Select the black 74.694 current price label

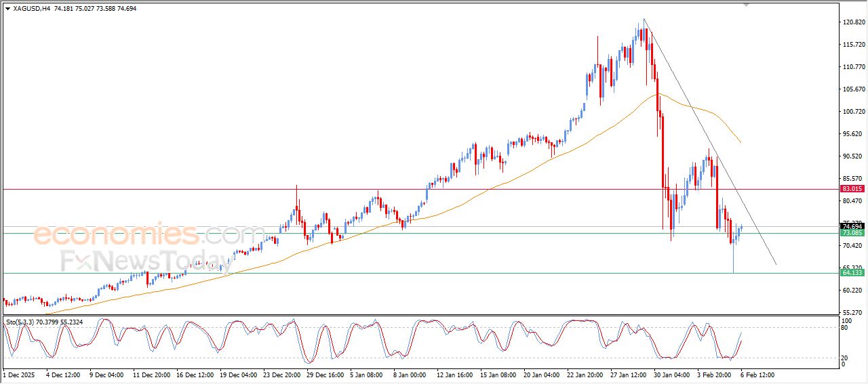point(852,226)
